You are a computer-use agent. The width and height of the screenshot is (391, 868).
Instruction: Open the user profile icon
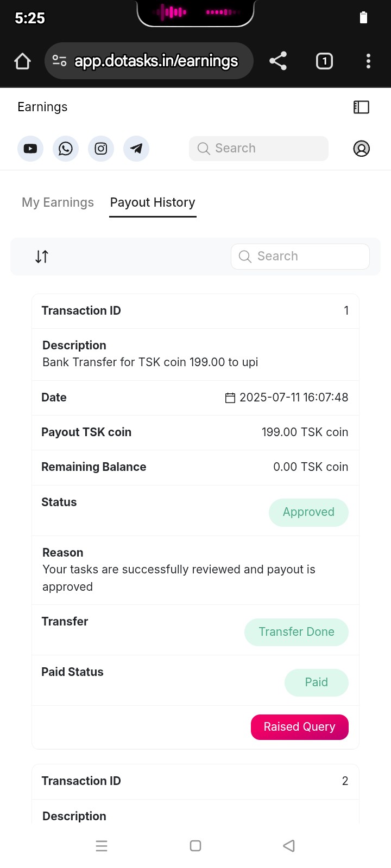(362, 149)
